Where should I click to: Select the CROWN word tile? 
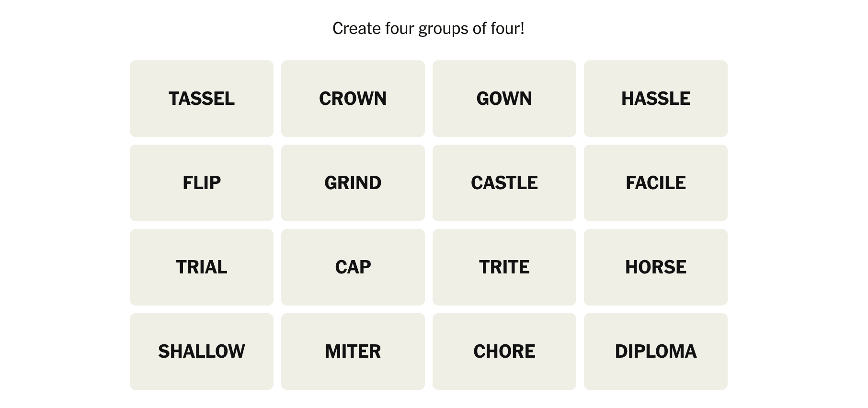click(x=353, y=99)
